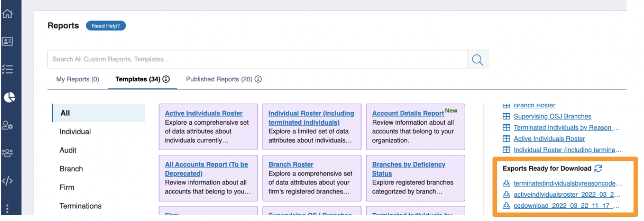This screenshot has width=644, height=221.
Task: Open the ID card icon in the sidebar
Action: click(8, 42)
